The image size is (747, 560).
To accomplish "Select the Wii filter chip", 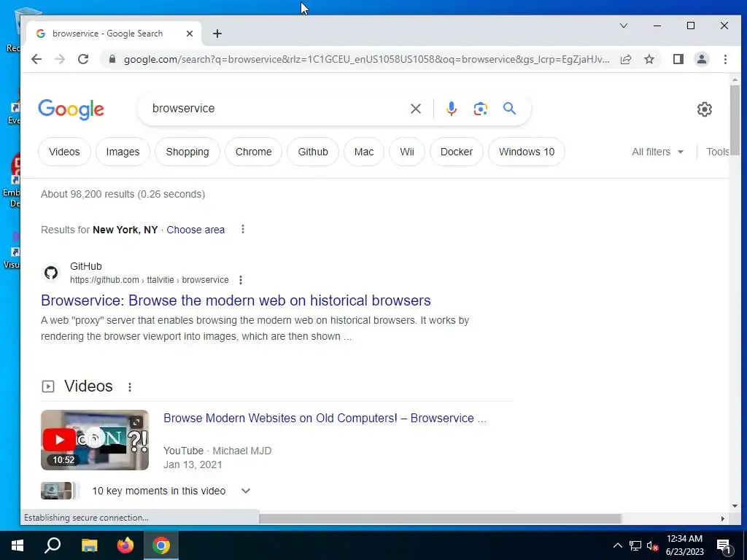I will pyautogui.click(x=407, y=152).
